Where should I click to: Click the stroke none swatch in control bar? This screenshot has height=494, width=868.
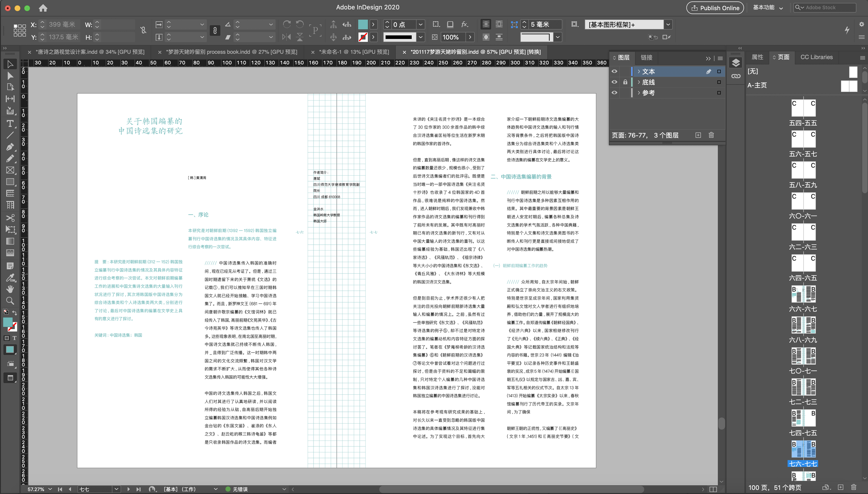click(x=363, y=37)
